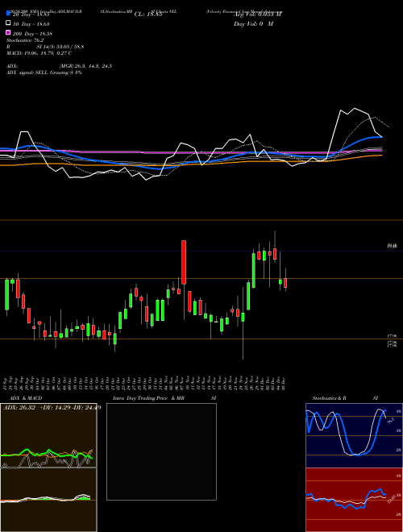Click the ADX indicator sub-chart
The image size is (403, 532).
(48, 435)
